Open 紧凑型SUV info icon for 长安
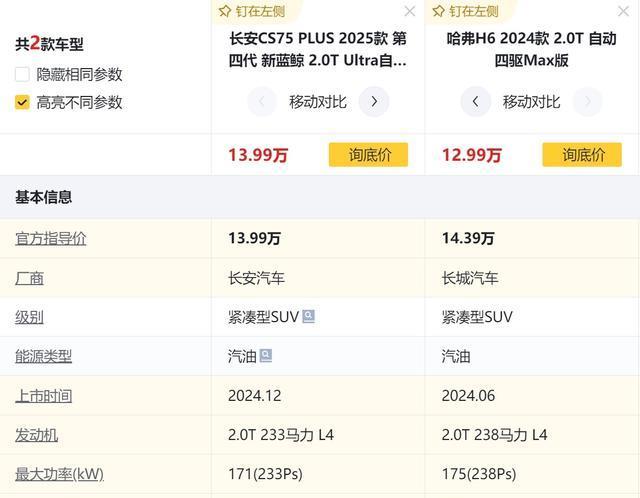The height and width of the screenshot is (498, 640). click(x=309, y=316)
